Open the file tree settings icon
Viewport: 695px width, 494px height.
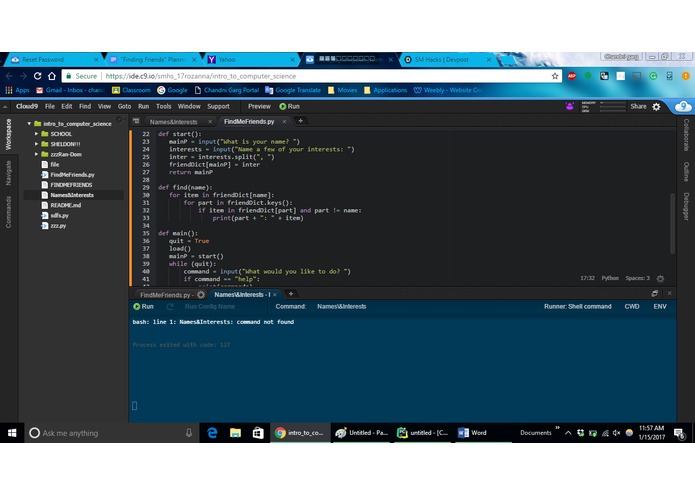click(119, 120)
